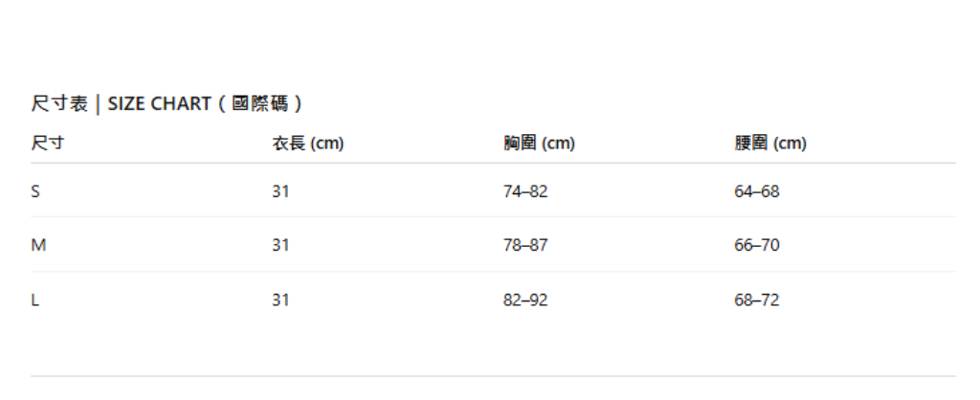Screen dimensions: 980x400
Task: Pick the 64–68 waist measurement cell
Action: click(x=757, y=191)
